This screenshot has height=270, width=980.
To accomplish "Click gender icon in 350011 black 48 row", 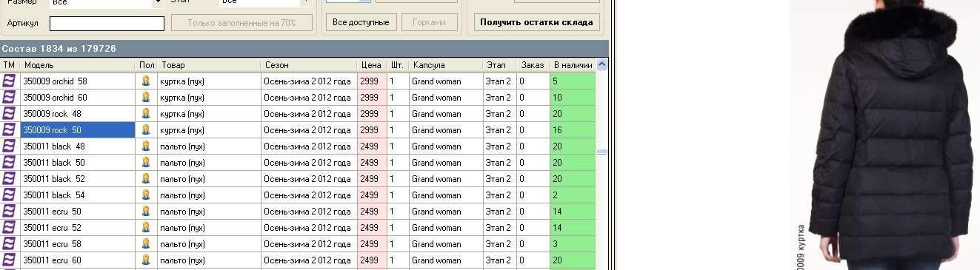I will 146,146.
